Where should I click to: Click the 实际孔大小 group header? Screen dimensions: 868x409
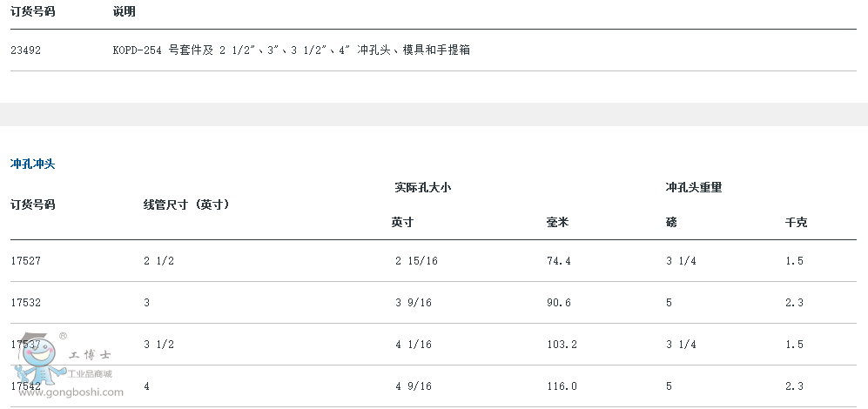423,188
